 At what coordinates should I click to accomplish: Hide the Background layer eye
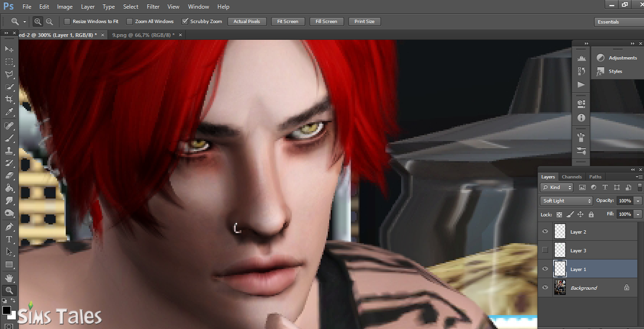tap(545, 288)
